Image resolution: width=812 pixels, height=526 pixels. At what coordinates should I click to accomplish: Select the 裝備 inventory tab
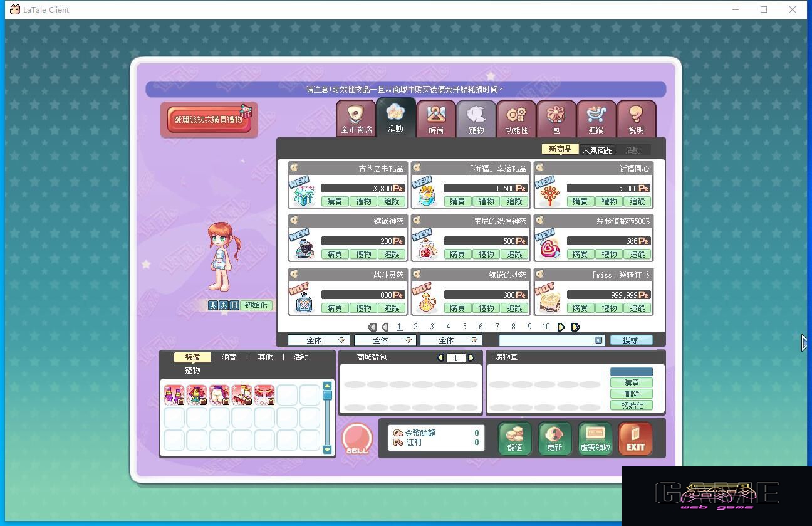193,357
